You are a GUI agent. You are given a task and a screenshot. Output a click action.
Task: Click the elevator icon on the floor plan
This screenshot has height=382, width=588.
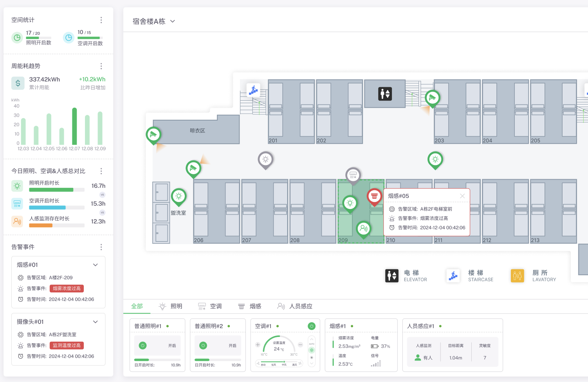pyautogui.click(x=385, y=94)
